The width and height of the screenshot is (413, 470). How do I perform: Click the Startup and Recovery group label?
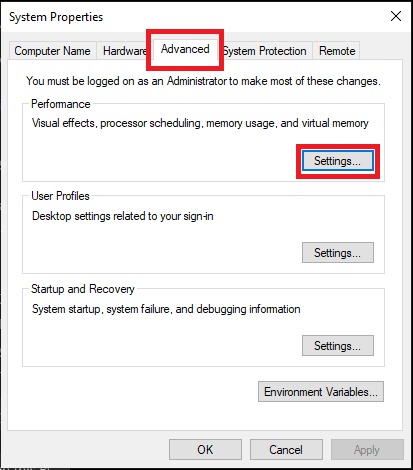click(83, 289)
